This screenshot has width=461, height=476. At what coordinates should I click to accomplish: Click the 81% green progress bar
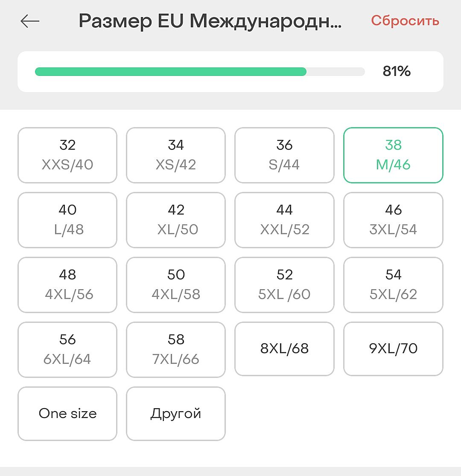point(200,72)
